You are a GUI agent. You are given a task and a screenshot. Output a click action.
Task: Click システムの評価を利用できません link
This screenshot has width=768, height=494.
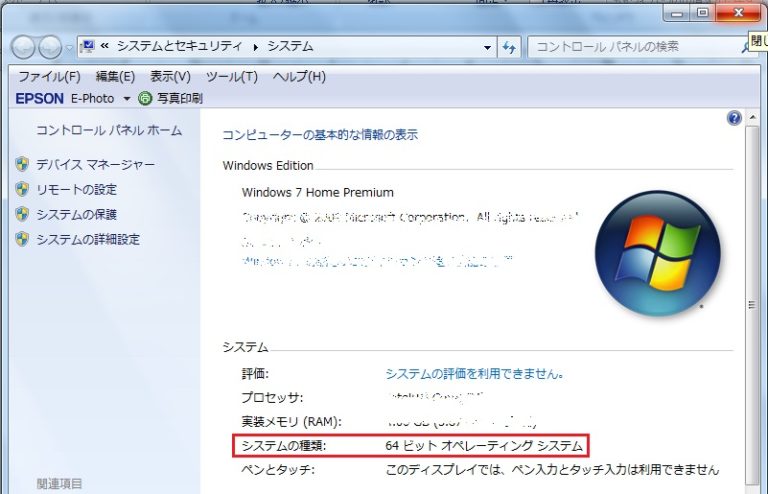click(474, 374)
